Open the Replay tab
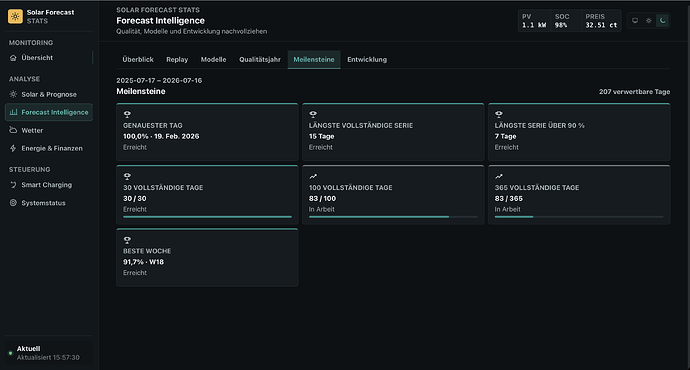690x370 pixels. 177,59
